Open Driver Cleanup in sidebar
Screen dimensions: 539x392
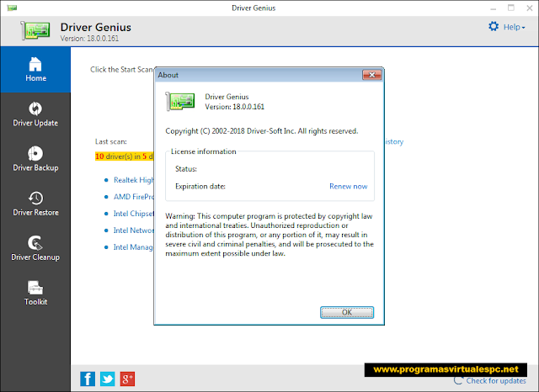coord(35,248)
